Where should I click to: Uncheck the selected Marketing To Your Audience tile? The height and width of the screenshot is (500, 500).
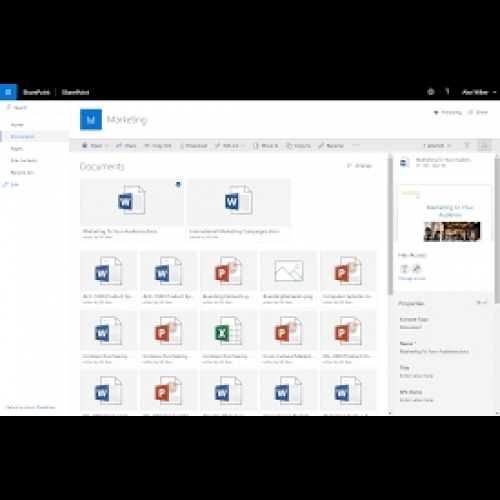pyautogui.click(x=178, y=184)
